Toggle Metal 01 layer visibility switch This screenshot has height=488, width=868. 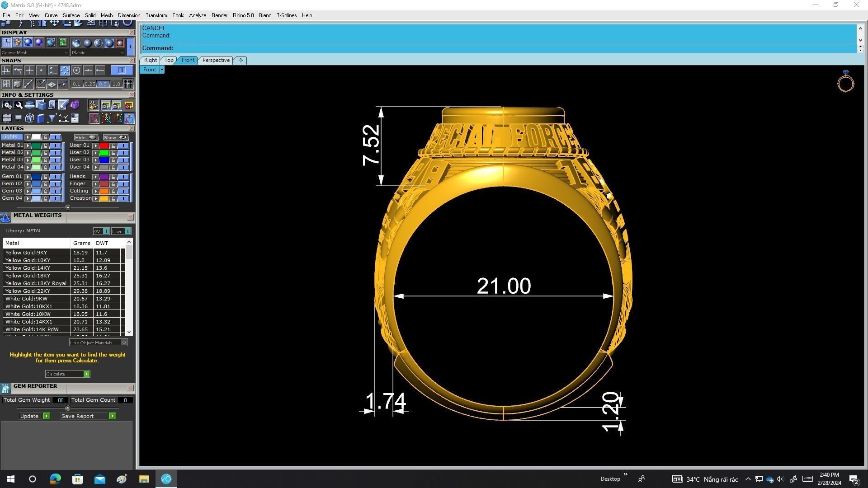pyautogui.click(x=55, y=145)
